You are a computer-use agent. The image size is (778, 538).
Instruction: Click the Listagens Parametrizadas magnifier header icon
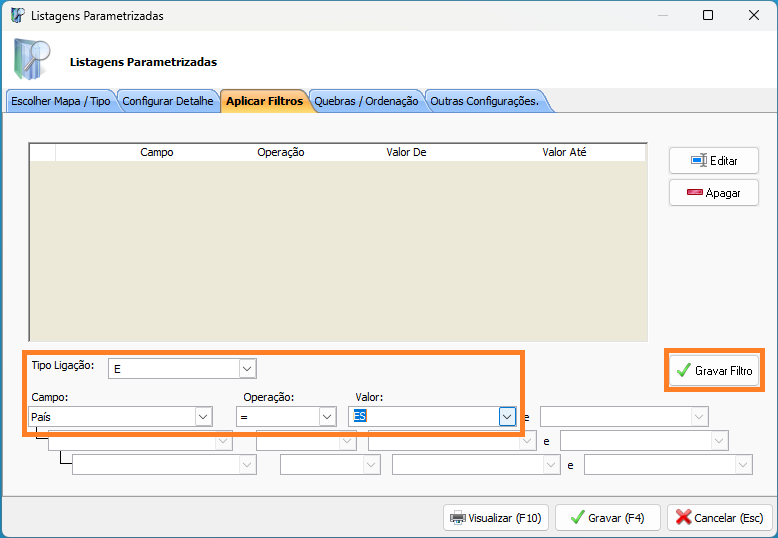31,60
